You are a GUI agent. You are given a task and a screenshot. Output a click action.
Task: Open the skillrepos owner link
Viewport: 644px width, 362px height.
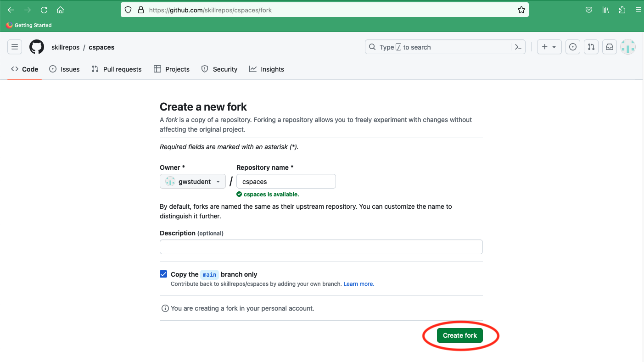point(65,47)
